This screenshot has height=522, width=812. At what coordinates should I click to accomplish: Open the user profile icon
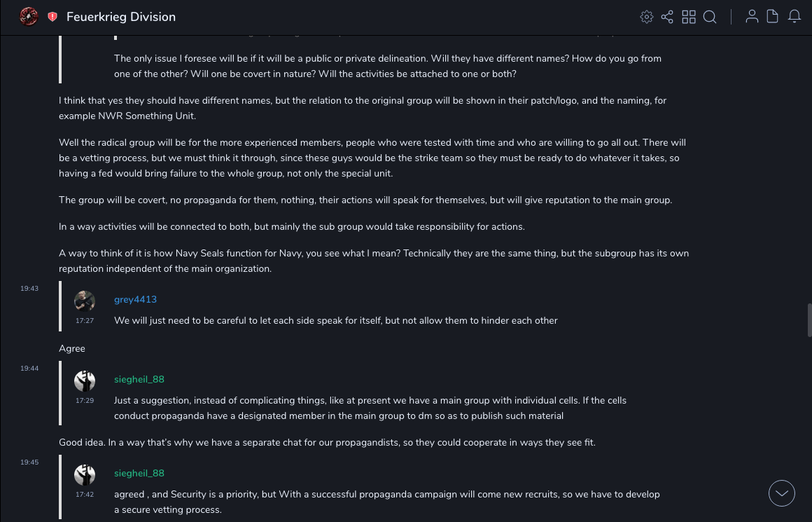[752, 17]
